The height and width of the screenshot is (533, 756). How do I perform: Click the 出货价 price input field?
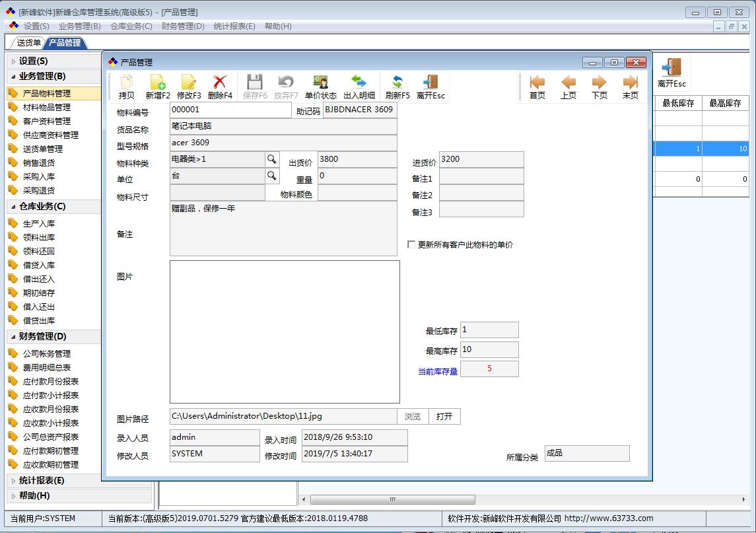tap(357, 159)
